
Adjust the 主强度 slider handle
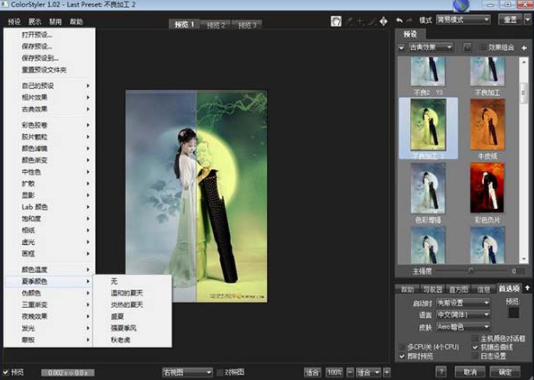click(x=470, y=271)
